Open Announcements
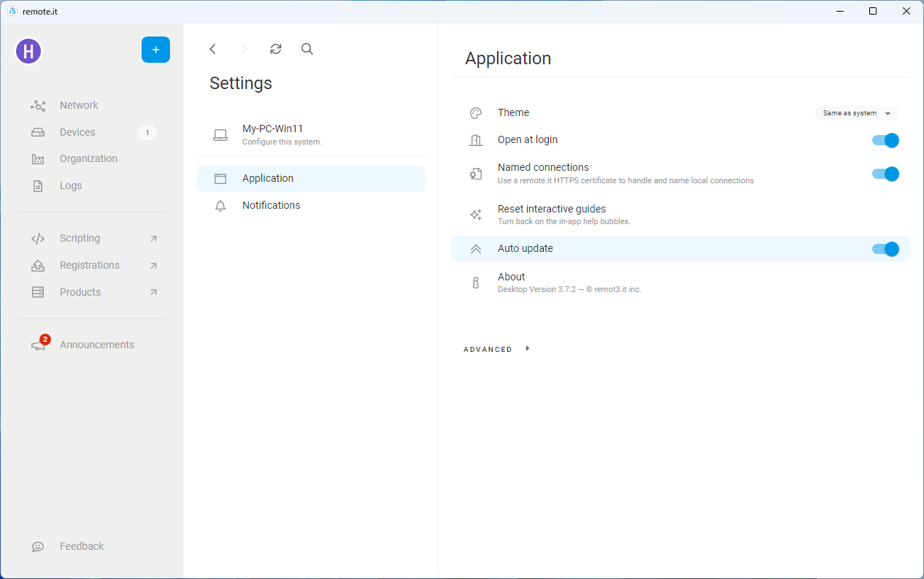 click(x=97, y=345)
